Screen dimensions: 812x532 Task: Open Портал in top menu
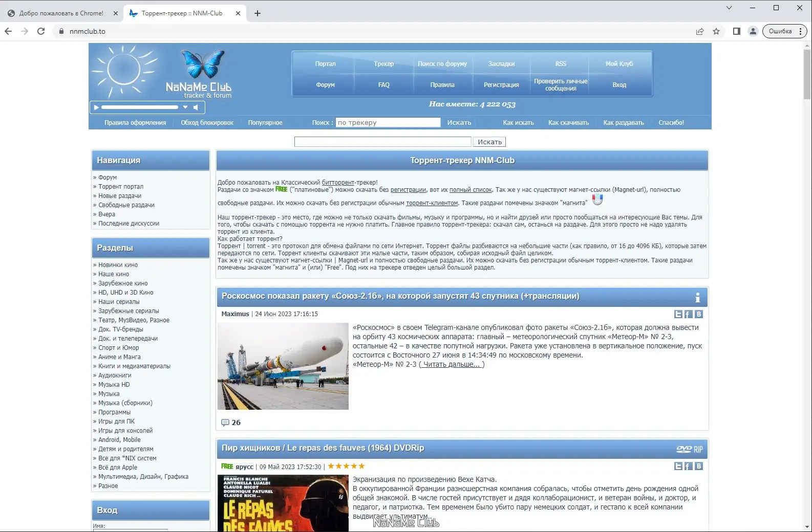tap(325, 64)
